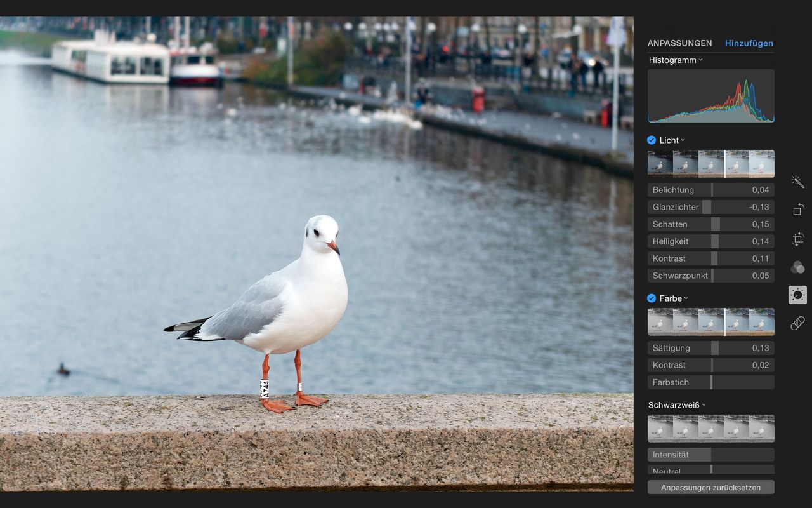Click the magic wand auto-enhance icon
Screen dimensions: 812x508
coord(797,182)
